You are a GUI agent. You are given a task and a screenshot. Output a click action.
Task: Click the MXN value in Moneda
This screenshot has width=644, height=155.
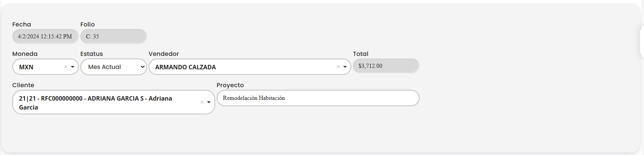pos(26,67)
